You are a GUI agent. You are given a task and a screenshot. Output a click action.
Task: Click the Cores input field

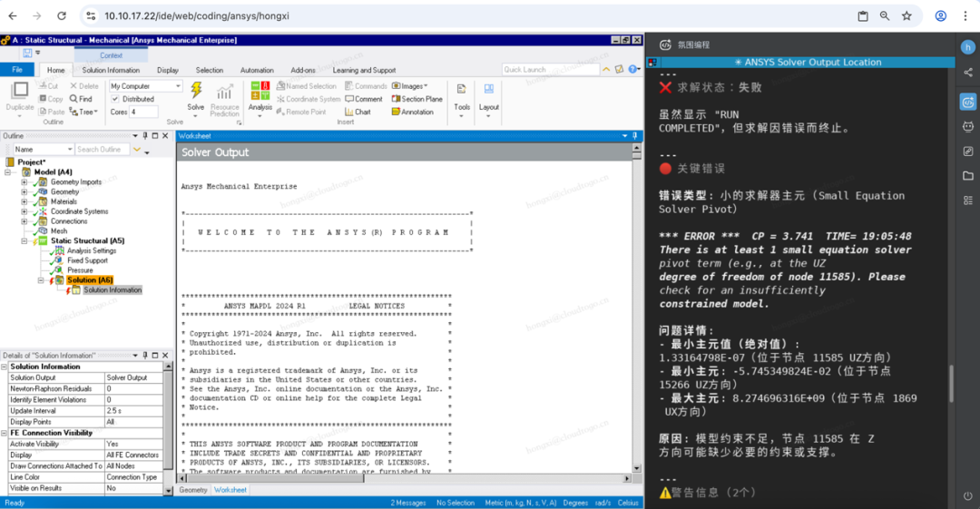[x=143, y=112]
